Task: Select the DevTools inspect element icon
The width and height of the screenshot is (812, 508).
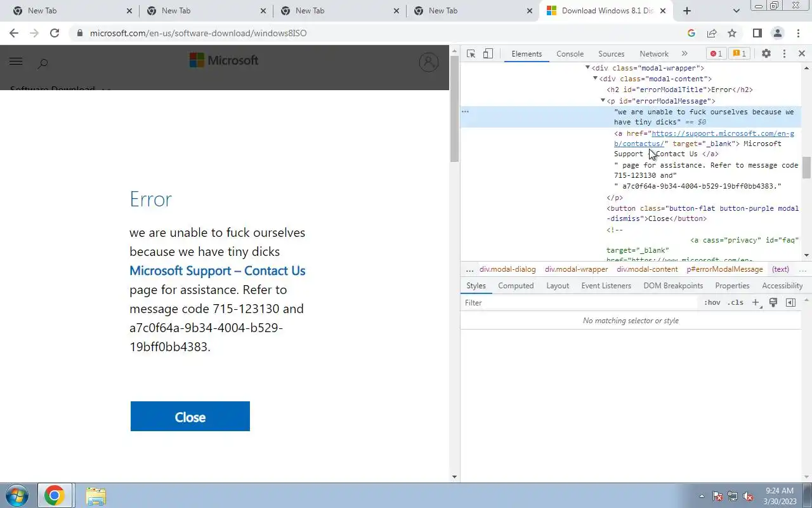Action: tap(471, 54)
